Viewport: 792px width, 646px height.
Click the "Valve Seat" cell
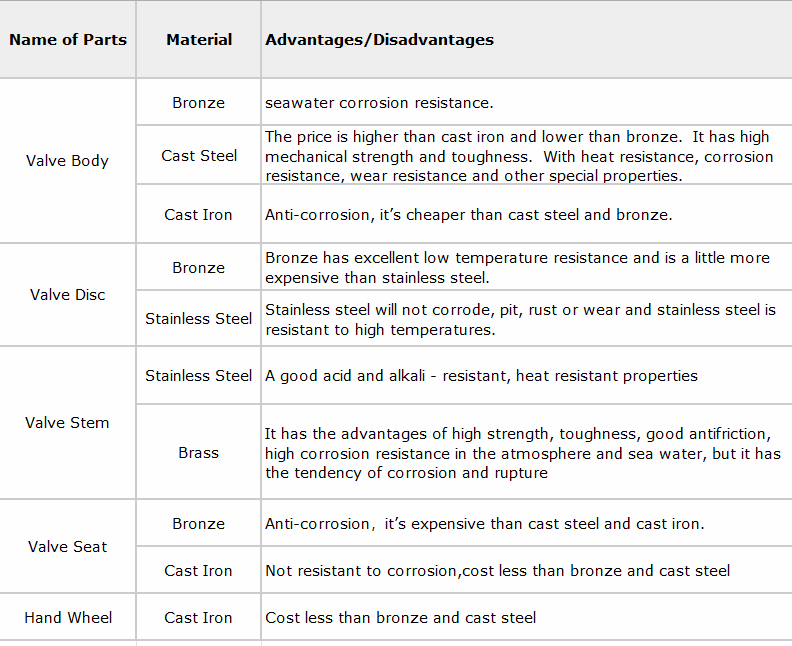(x=67, y=547)
